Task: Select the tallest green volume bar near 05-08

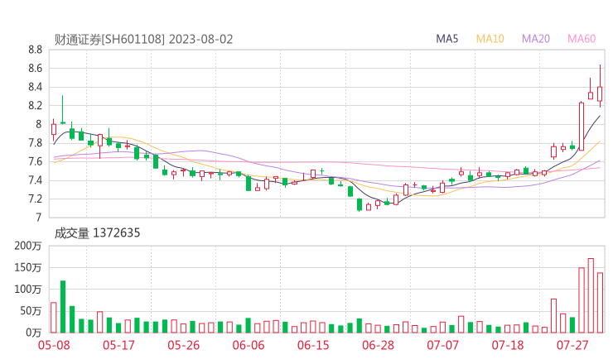Action: point(63,307)
